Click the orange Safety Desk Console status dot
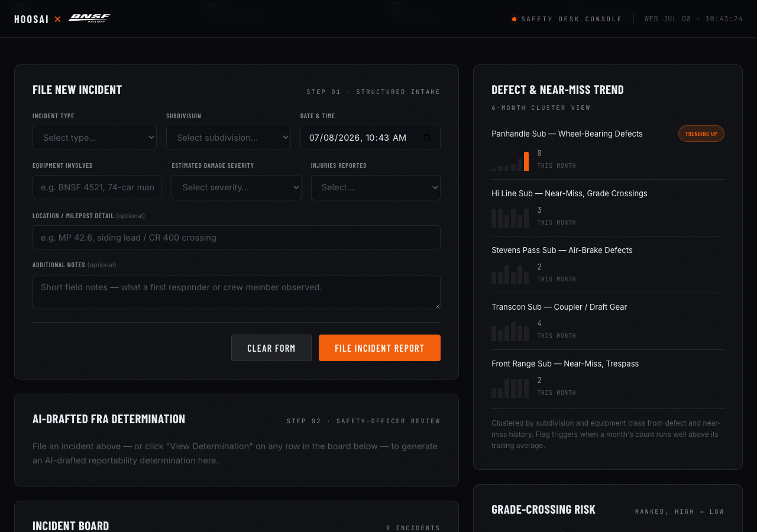Image resolution: width=757 pixels, height=532 pixels. (x=514, y=19)
